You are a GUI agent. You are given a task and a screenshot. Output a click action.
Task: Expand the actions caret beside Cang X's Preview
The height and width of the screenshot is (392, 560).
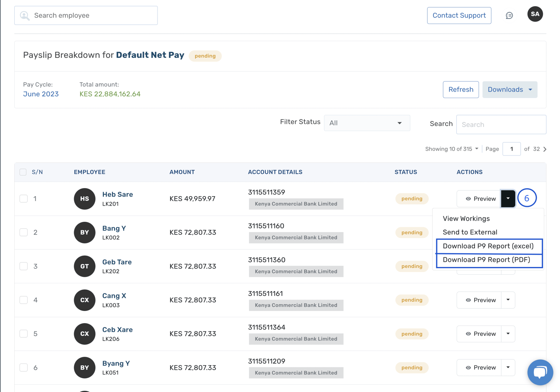coord(508,300)
